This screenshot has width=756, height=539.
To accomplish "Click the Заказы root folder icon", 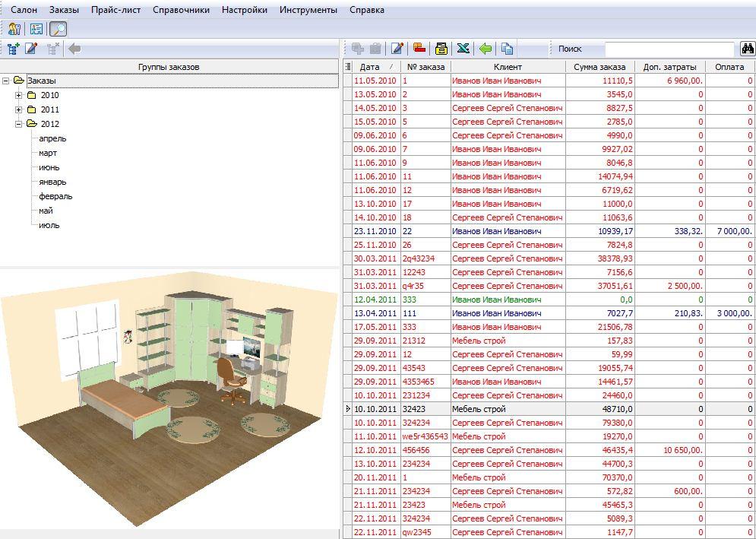I will (19, 81).
